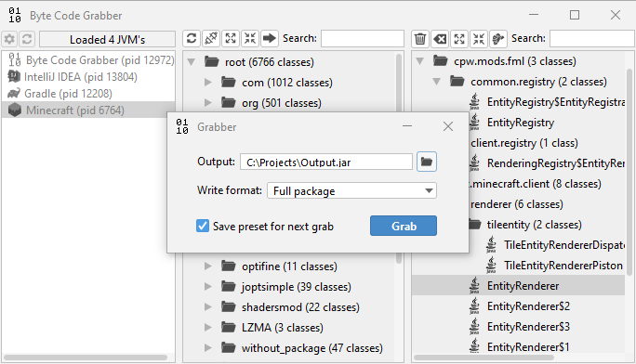Collapse cpw.mods.fml (3 classes) node
The image size is (636, 364).
pyautogui.click(x=419, y=61)
